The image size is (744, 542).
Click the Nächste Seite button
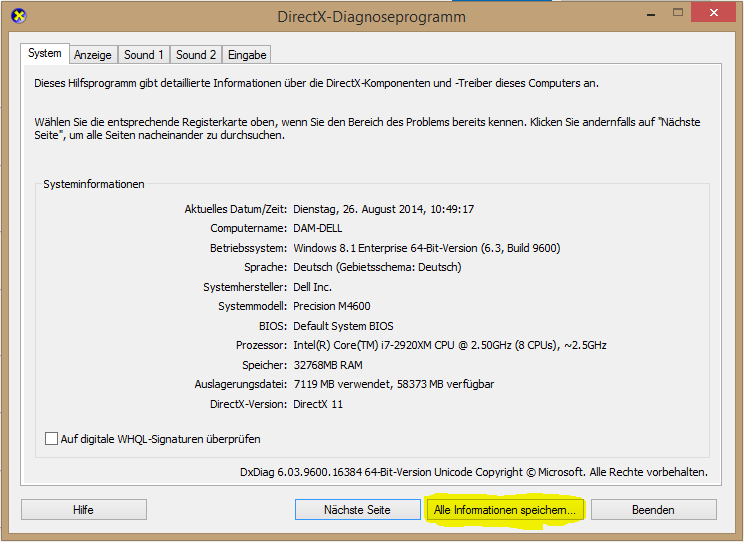point(357,510)
